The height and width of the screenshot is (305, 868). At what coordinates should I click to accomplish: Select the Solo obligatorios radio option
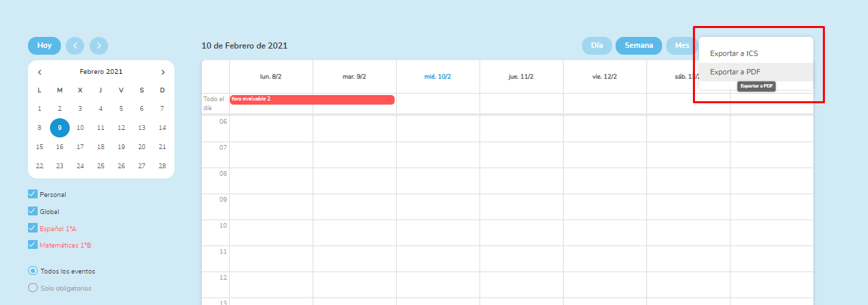[32, 288]
